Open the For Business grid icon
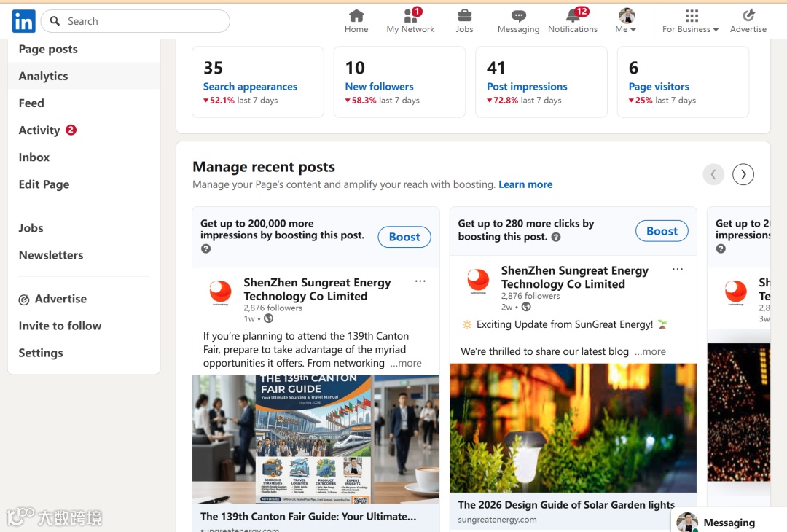Viewport: 787px width, 532px height. pyautogui.click(x=692, y=15)
